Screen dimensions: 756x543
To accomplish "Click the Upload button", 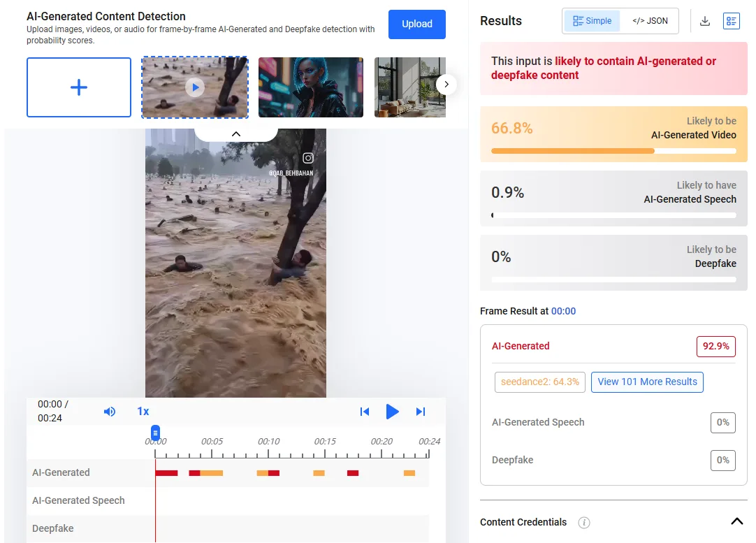I will pyautogui.click(x=417, y=24).
